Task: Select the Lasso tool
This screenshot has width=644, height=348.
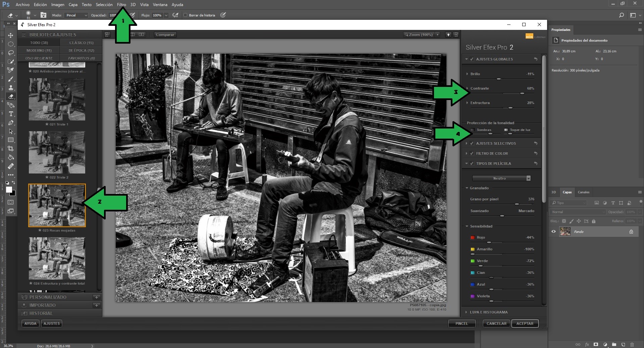Action: coord(11,53)
